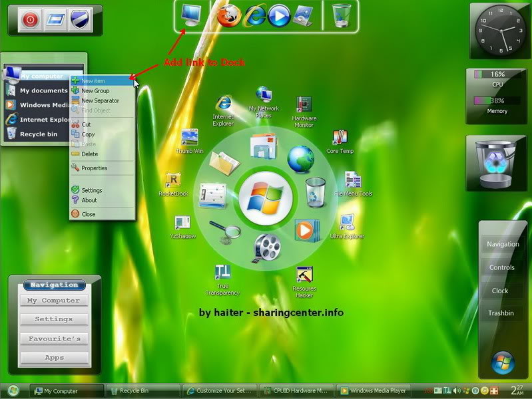Click the Favourite's navigation button

point(55,338)
